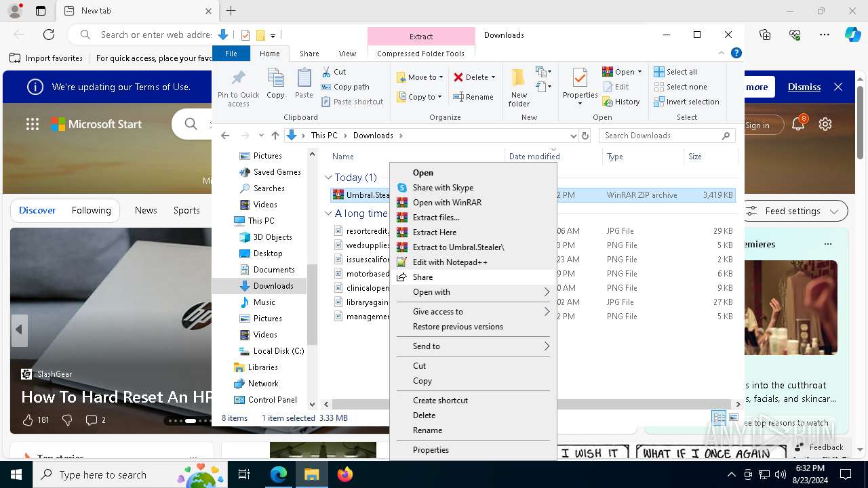Switch to Details view icon in status bar
Screen dimensions: 868x488
719,418
